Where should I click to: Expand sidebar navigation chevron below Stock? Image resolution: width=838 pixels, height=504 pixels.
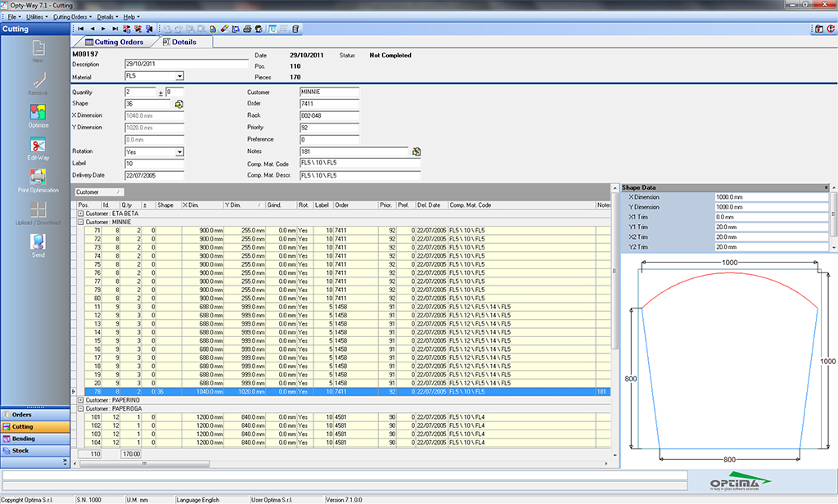point(65,461)
